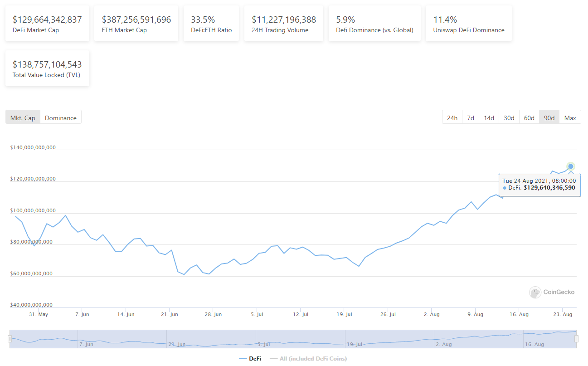Select the 14d time range
The height and width of the screenshot is (366, 588).
489,117
